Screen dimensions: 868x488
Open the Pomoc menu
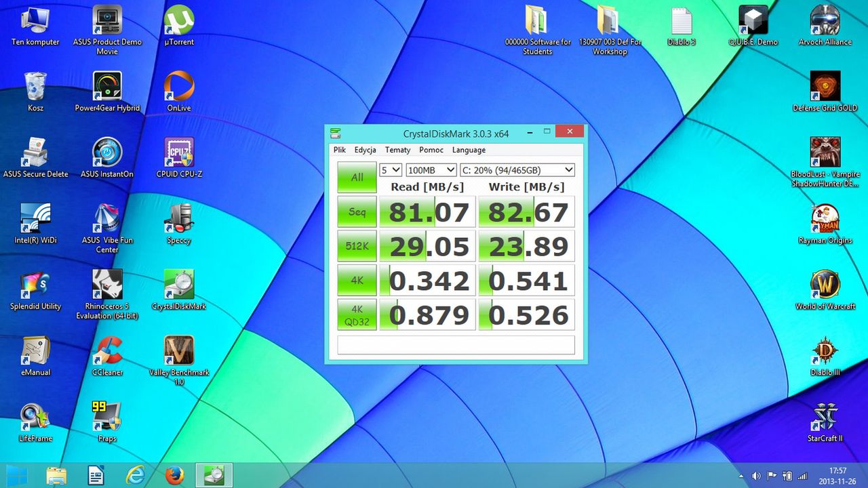click(x=431, y=150)
